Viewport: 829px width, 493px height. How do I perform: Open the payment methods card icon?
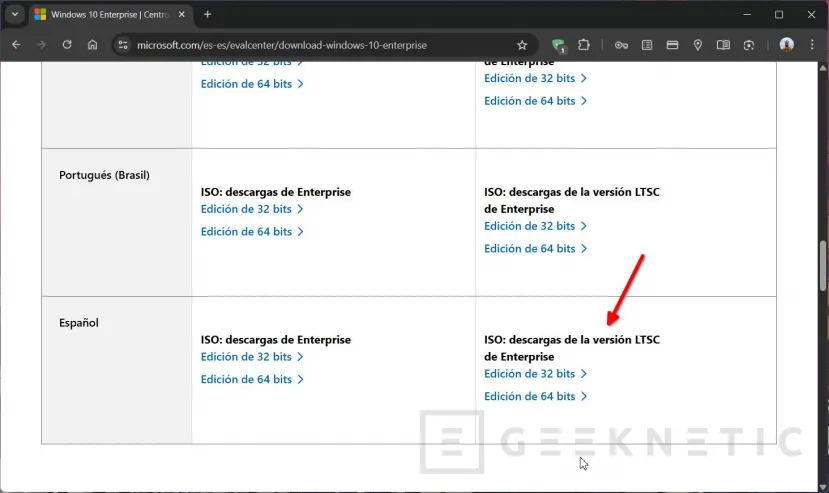tap(672, 45)
